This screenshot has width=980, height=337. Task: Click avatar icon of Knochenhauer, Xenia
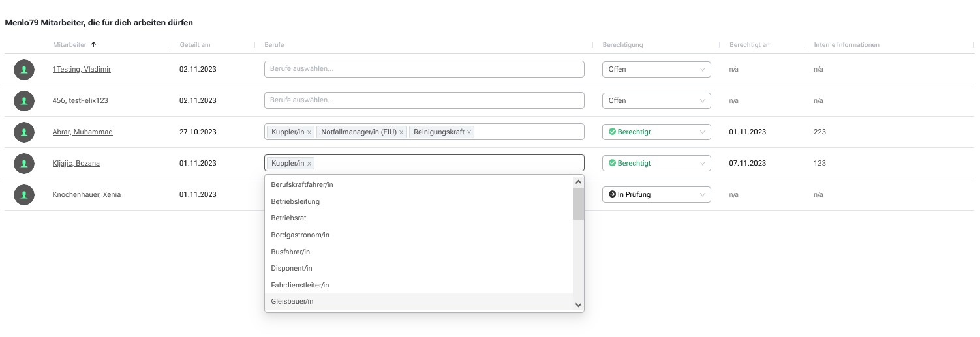click(x=24, y=194)
